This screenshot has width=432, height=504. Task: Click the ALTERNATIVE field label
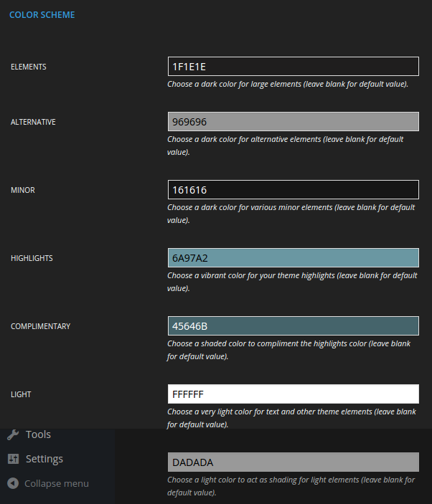coord(33,122)
